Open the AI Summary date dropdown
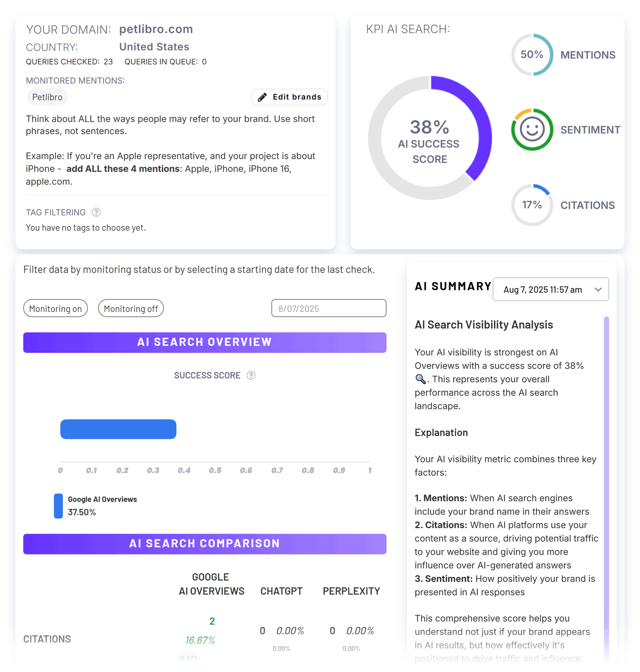640x672 pixels. coord(550,289)
